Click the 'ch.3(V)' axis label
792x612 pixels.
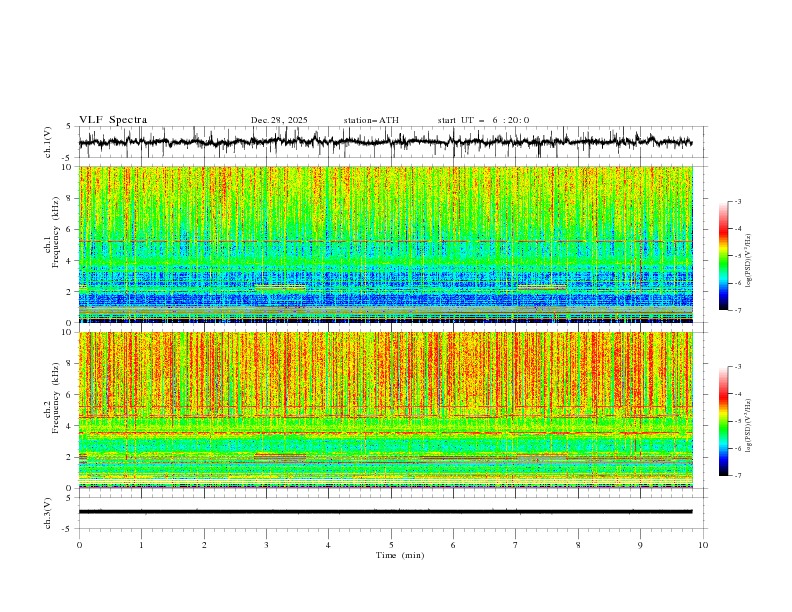pos(48,513)
